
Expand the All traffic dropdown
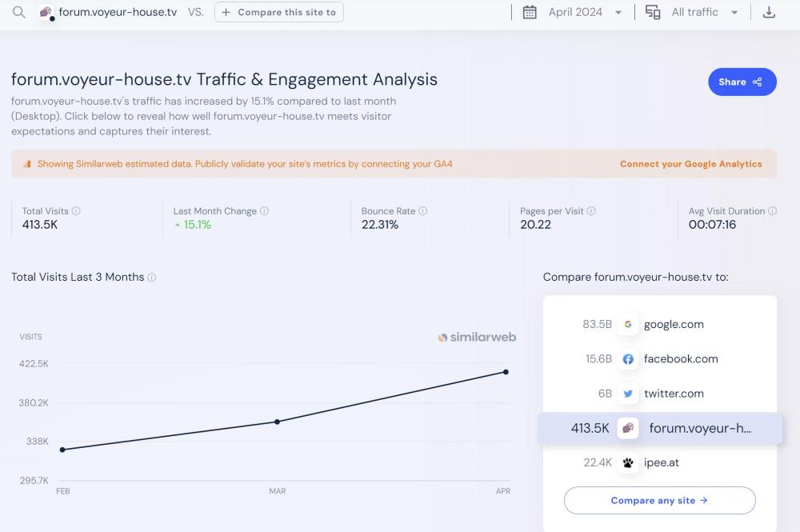pyautogui.click(x=704, y=13)
